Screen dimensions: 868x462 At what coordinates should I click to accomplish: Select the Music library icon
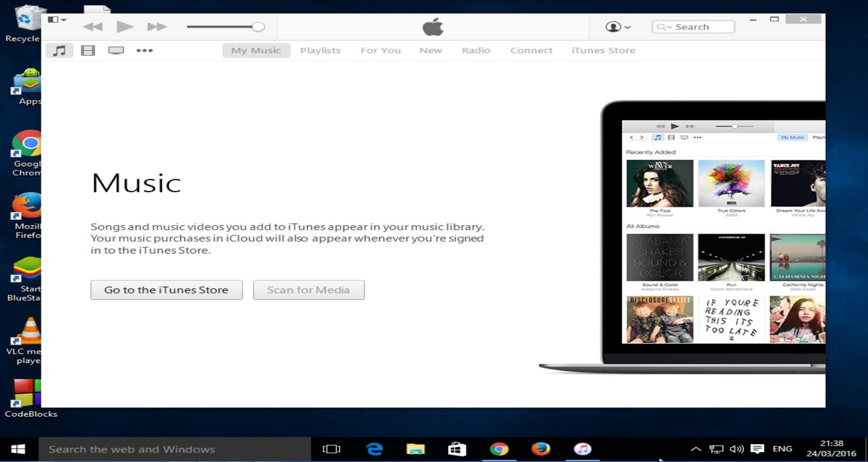60,50
